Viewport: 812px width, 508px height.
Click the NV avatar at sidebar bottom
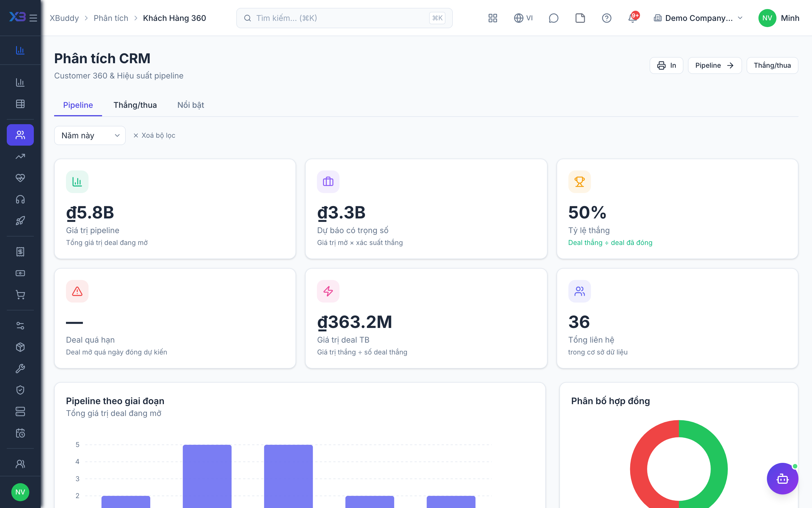[20, 492]
